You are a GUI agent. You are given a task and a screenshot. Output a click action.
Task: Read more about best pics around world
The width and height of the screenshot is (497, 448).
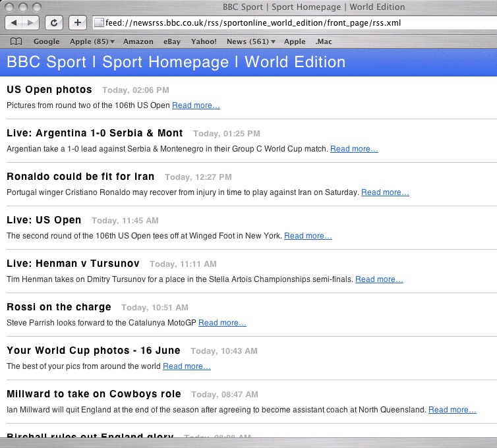pyautogui.click(x=187, y=366)
